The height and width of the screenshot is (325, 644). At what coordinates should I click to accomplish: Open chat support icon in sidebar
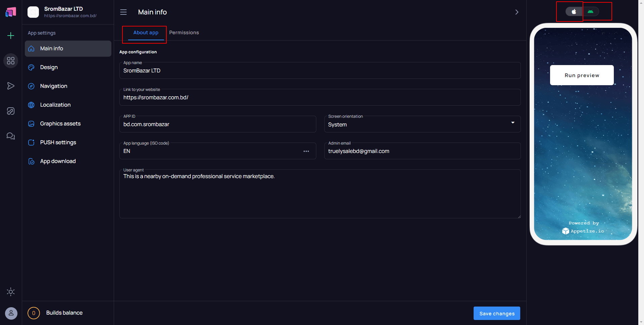[x=10, y=136]
